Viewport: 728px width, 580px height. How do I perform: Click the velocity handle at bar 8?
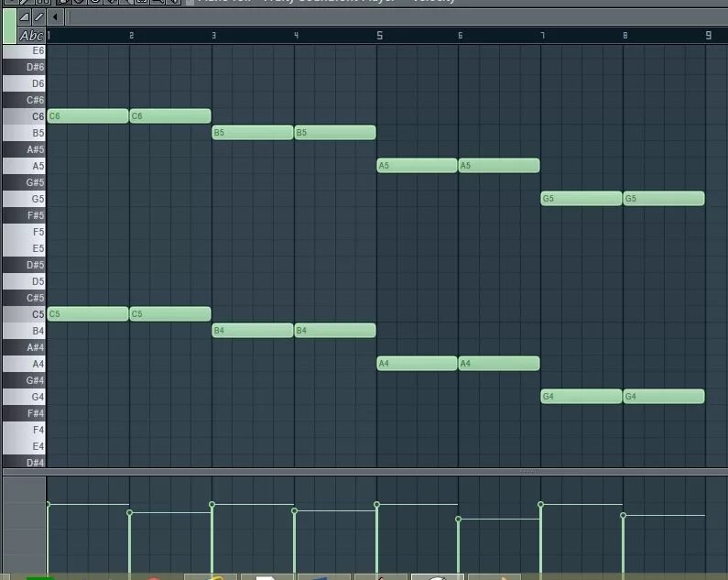pos(623,515)
